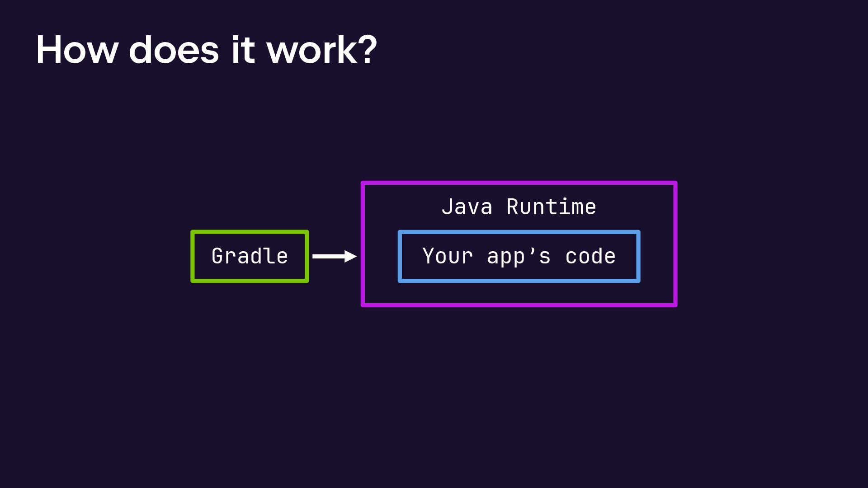Click the arrowhead next to Java Runtime box

[x=350, y=256]
